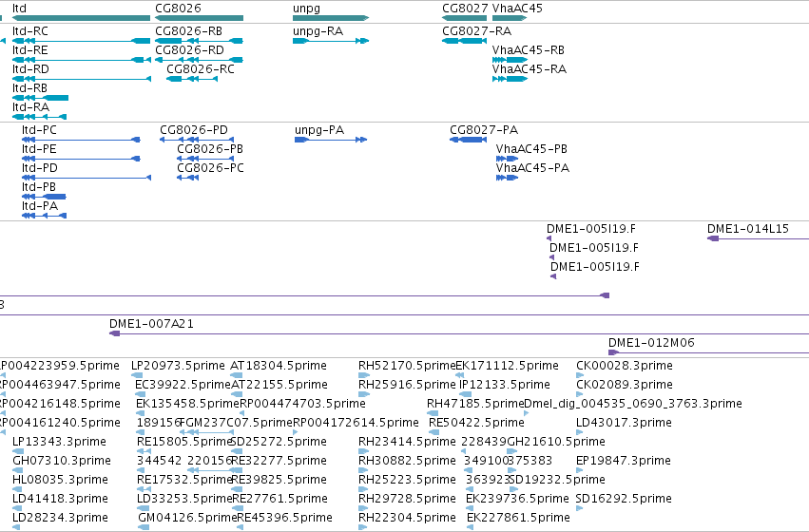This screenshot has height=532, width=809.
Task: Select EST CK00028.3prime
Action: 625,366
